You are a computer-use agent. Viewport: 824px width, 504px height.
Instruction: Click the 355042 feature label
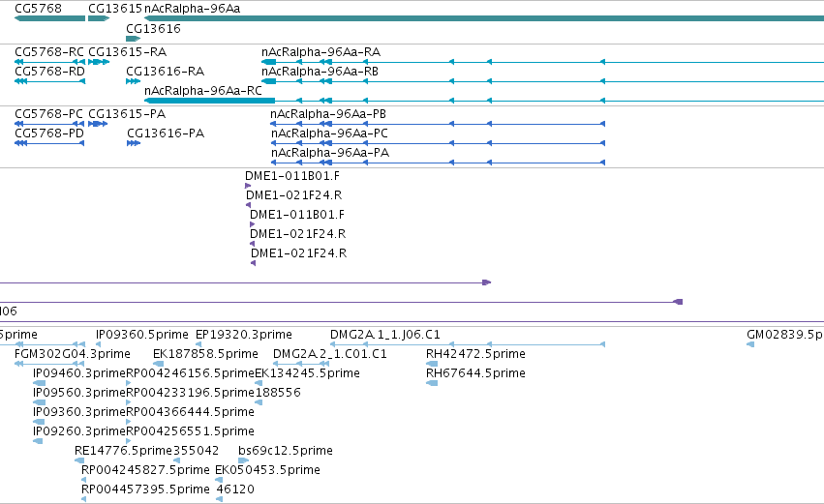click(196, 451)
